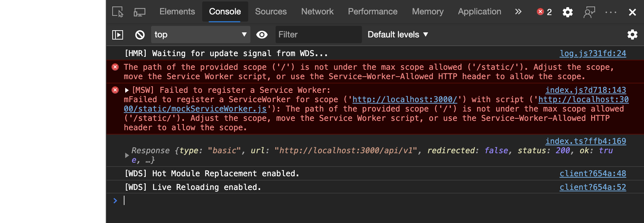Click the first scope error icon

(x=115, y=67)
